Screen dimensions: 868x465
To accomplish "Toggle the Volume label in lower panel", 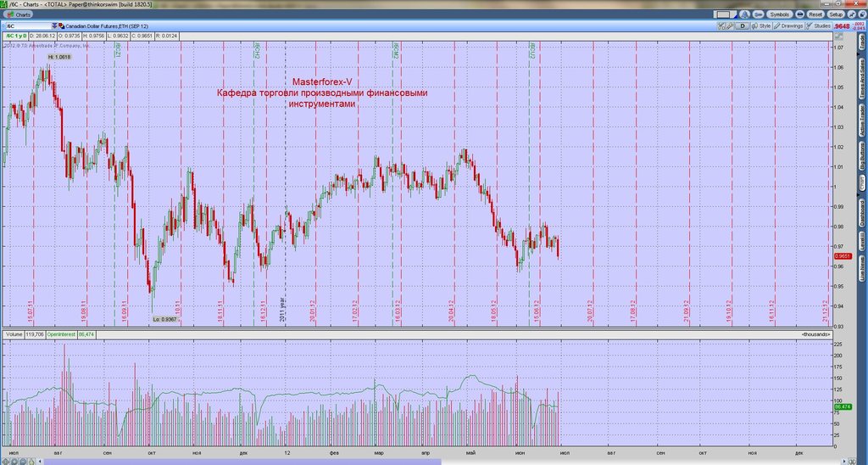I will [14, 335].
